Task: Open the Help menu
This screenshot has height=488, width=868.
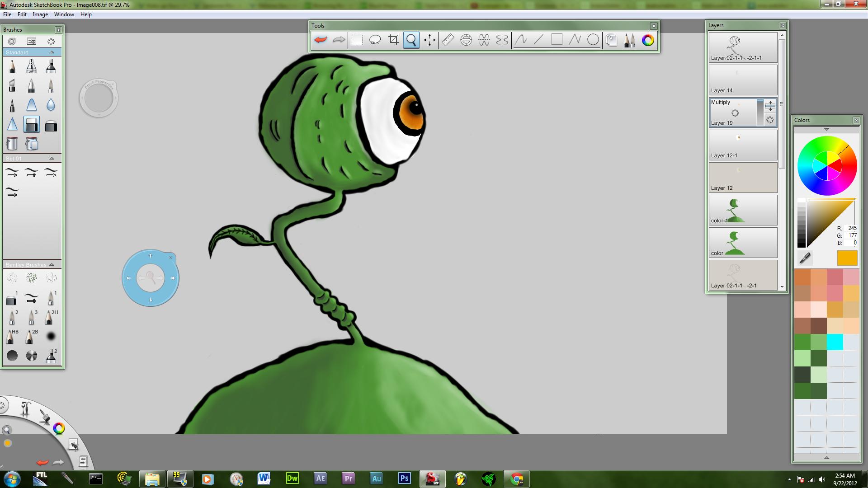Action: point(86,14)
